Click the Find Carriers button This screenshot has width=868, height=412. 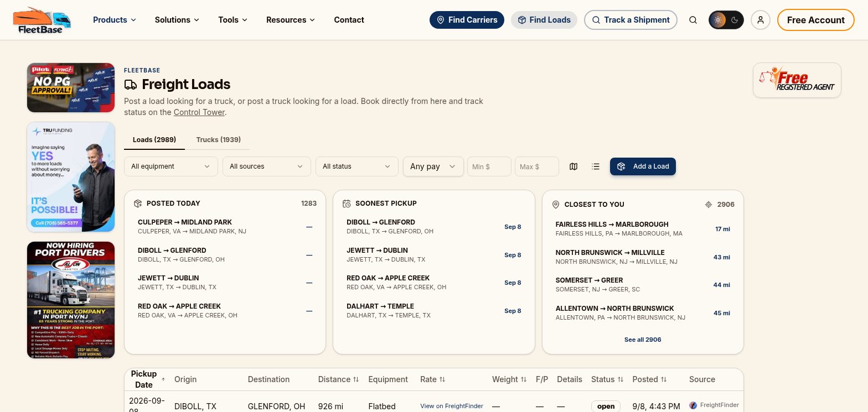[x=467, y=20]
